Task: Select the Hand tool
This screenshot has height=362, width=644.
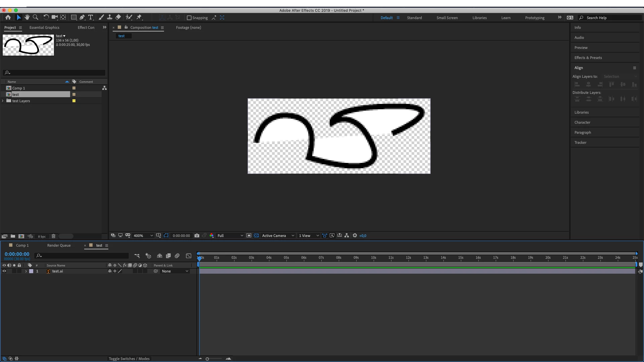Action: [27, 17]
